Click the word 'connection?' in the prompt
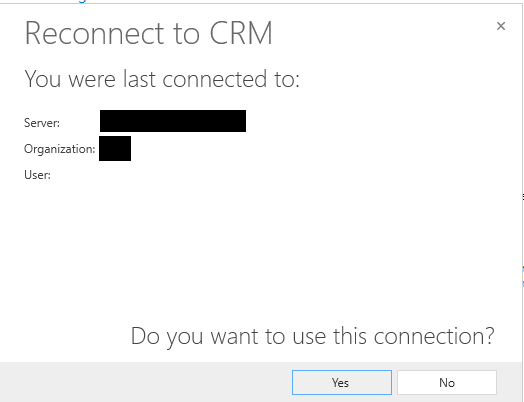524x402 pixels. [434, 336]
